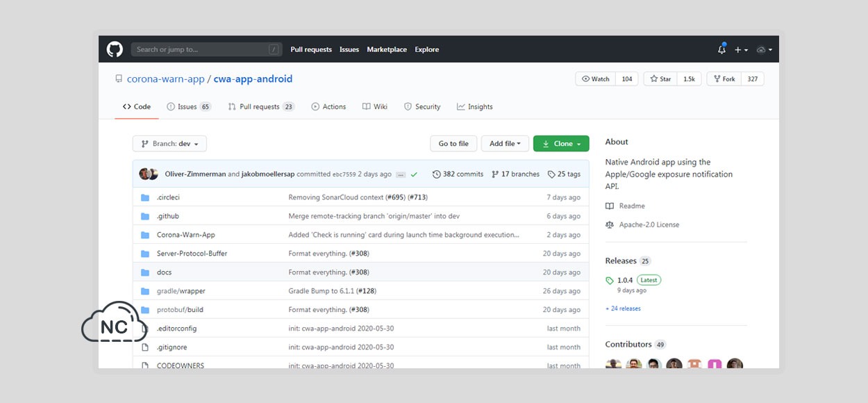
Task: Open the 25 tags link
Action: click(564, 174)
